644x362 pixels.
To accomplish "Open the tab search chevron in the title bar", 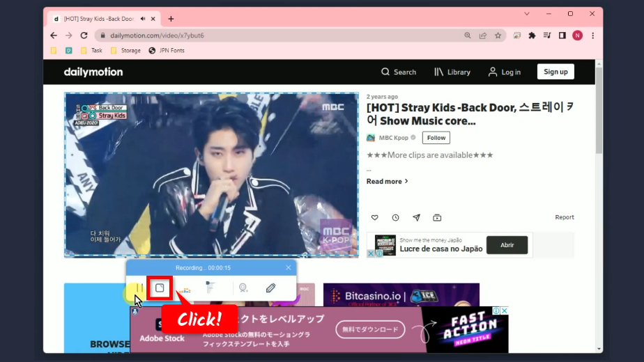I will pos(526,13).
